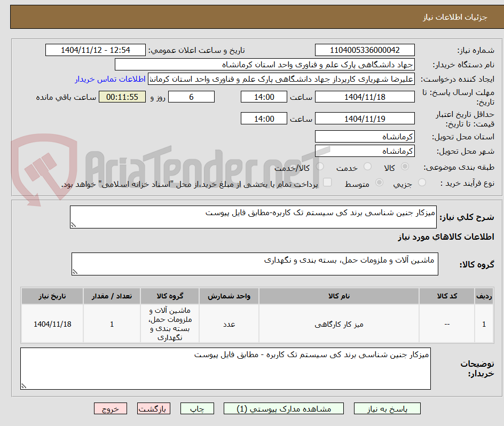
Task: Click the price validity date 1404/11/19 field
Action: (x=365, y=119)
